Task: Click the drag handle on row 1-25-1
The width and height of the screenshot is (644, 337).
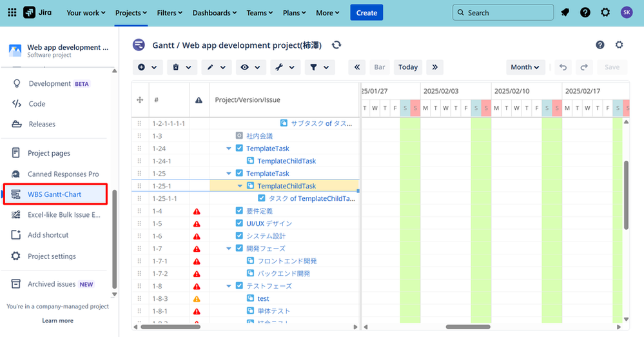Action: [139, 186]
